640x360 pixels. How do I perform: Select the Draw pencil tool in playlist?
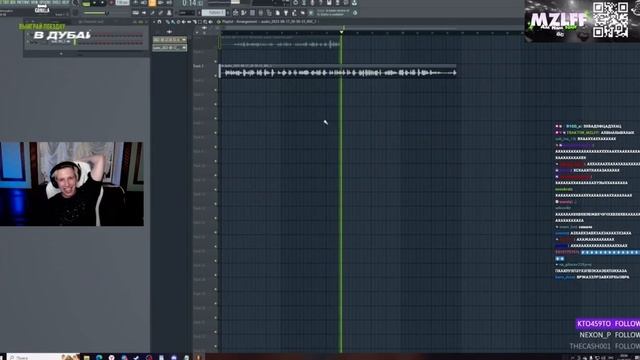tap(167, 22)
